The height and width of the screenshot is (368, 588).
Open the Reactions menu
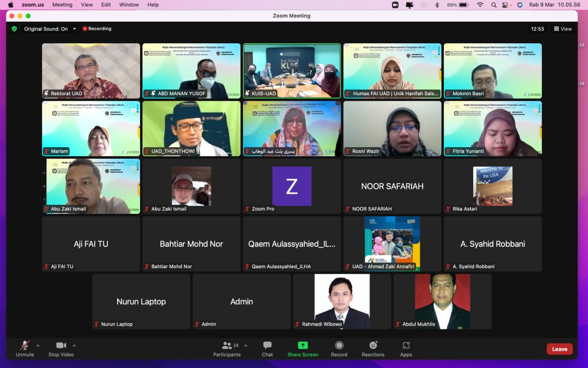pyautogui.click(x=373, y=349)
